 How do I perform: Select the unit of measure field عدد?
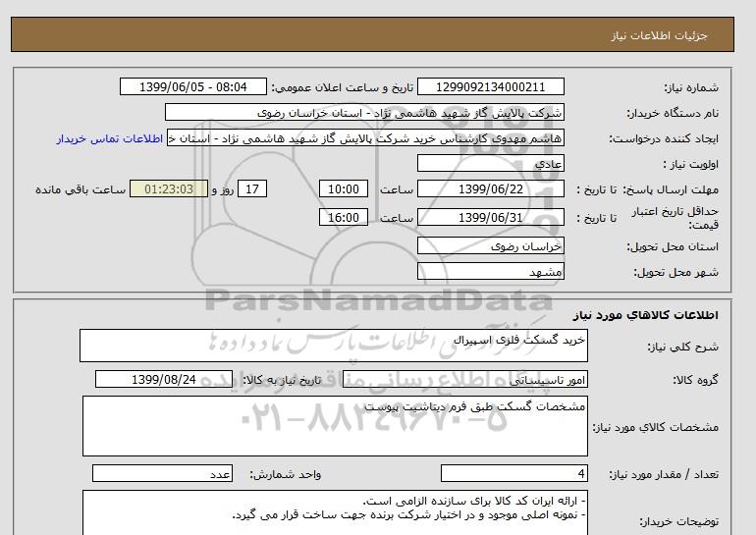click(x=162, y=473)
